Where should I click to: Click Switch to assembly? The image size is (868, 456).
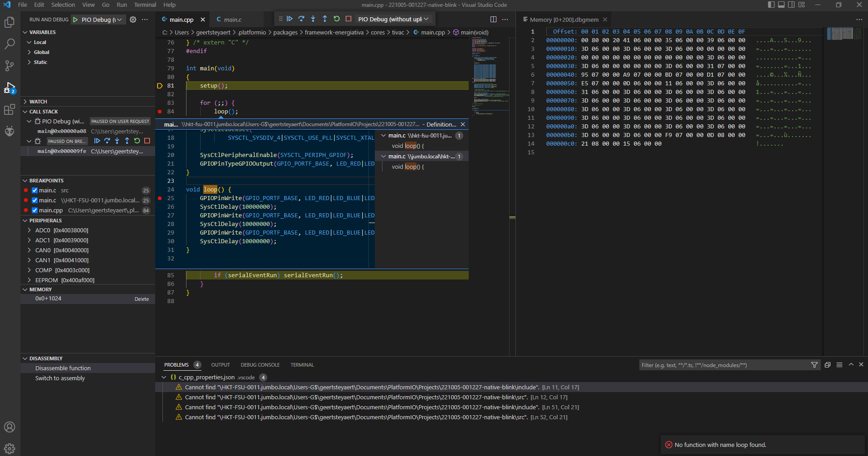(60, 378)
